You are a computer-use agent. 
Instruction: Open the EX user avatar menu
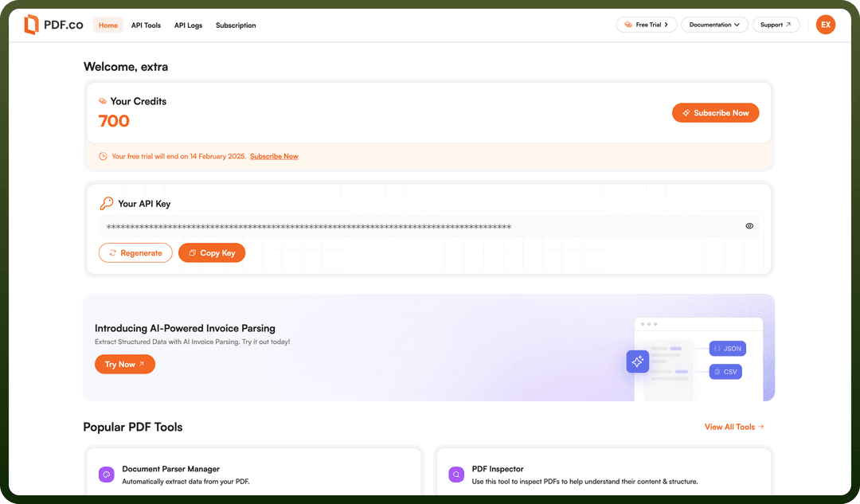pos(826,25)
